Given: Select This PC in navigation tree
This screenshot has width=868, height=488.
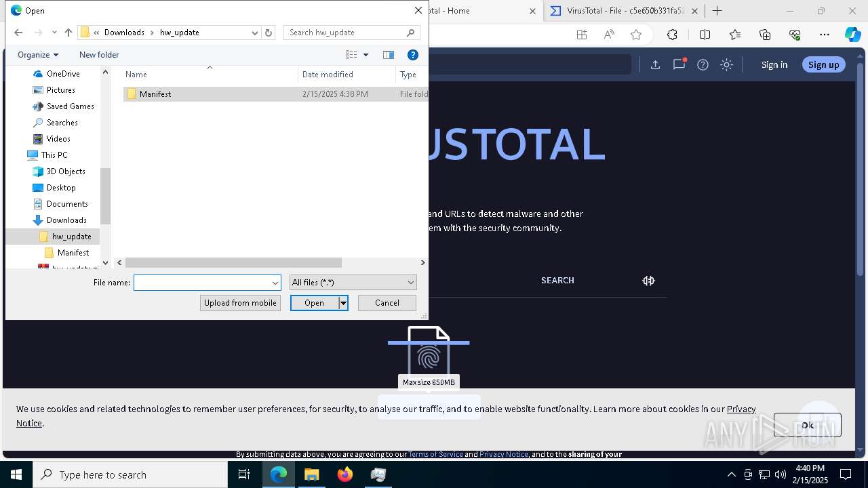Looking at the screenshot, I should [54, 155].
